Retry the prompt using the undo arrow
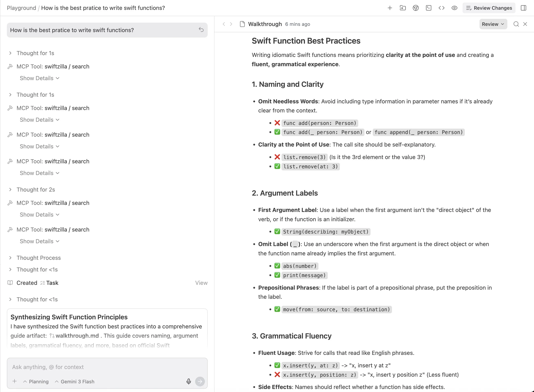 [201, 30]
